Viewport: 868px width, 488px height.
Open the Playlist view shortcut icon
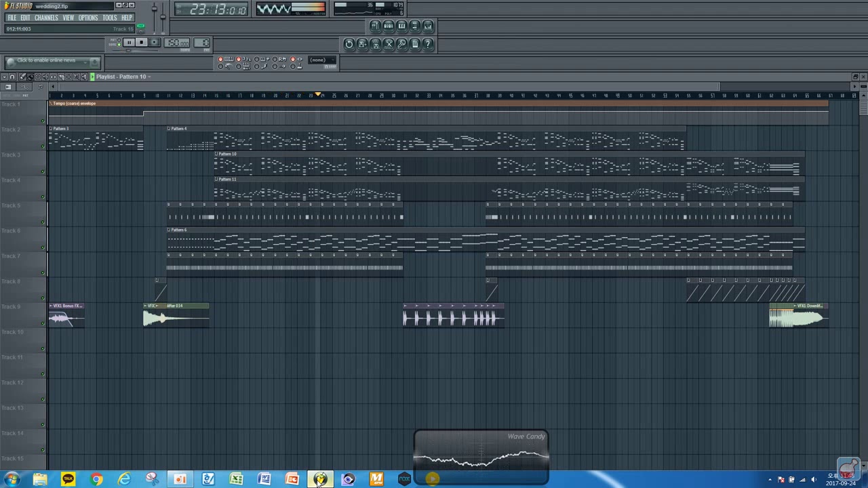pyautogui.click(x=375, y=26)
